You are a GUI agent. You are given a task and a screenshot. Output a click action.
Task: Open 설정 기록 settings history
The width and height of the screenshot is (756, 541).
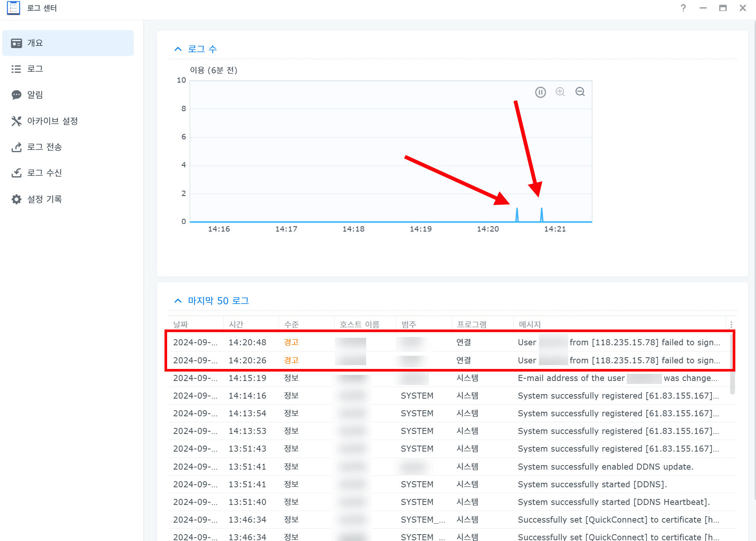44,199
